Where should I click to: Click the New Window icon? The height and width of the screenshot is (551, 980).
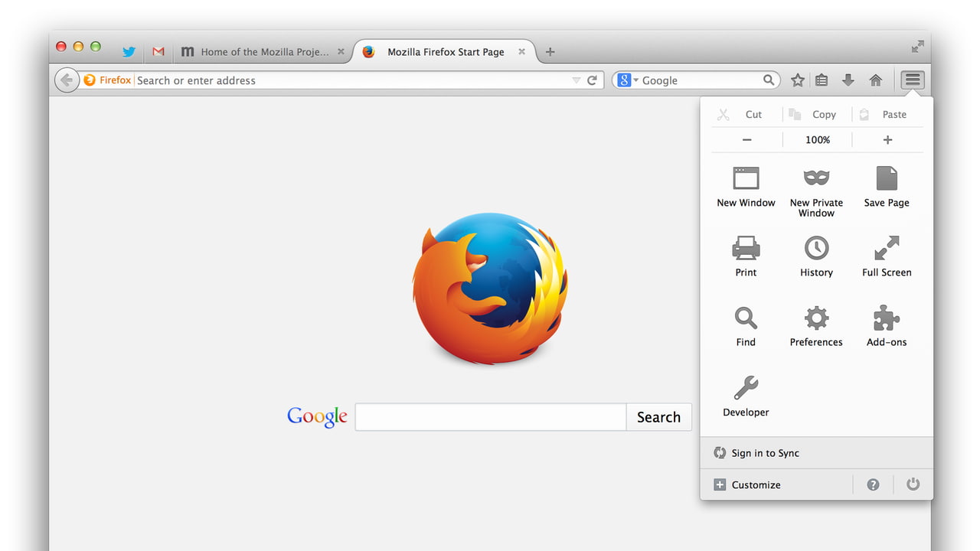tap(746, 178)
